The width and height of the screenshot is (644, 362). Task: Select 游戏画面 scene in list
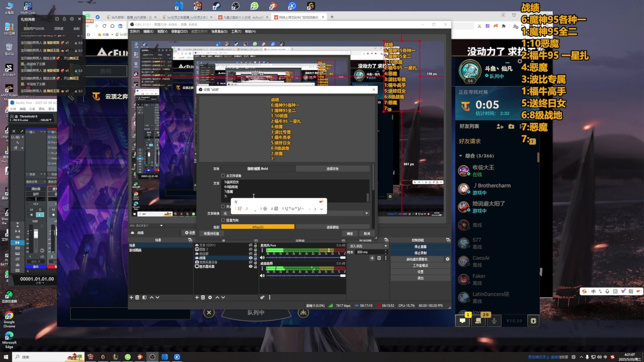click(135, 250)
